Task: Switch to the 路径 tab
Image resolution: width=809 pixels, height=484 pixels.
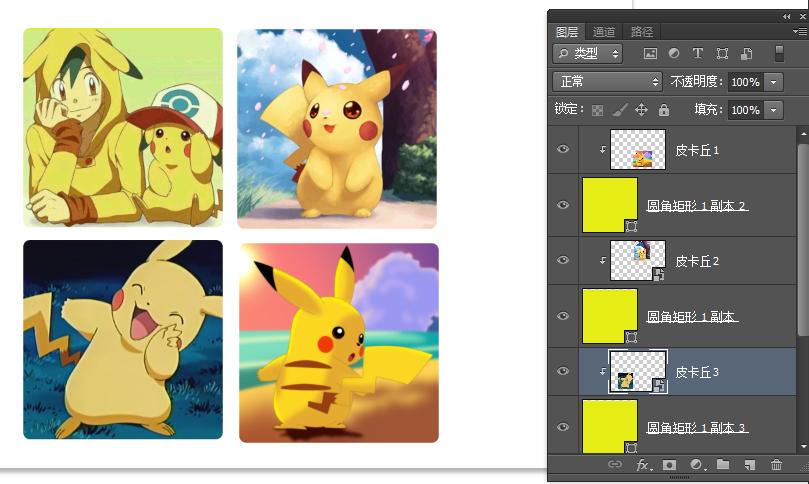Action: click(642, 32)
